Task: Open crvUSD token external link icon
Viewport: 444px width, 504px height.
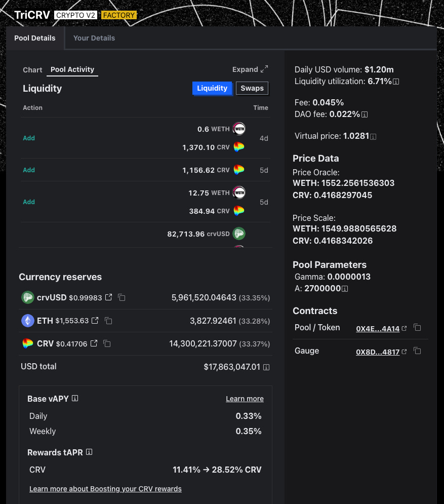Action: click(x=108, y=297)
